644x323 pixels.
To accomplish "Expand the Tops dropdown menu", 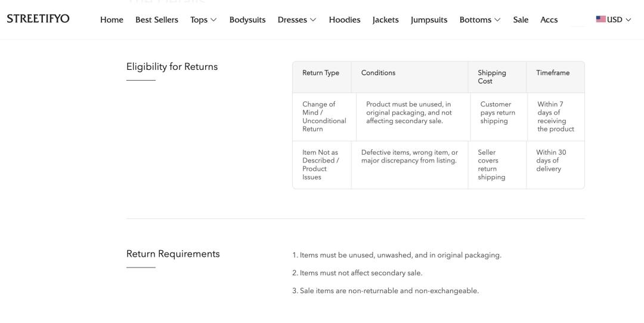I will click(203, 20).
